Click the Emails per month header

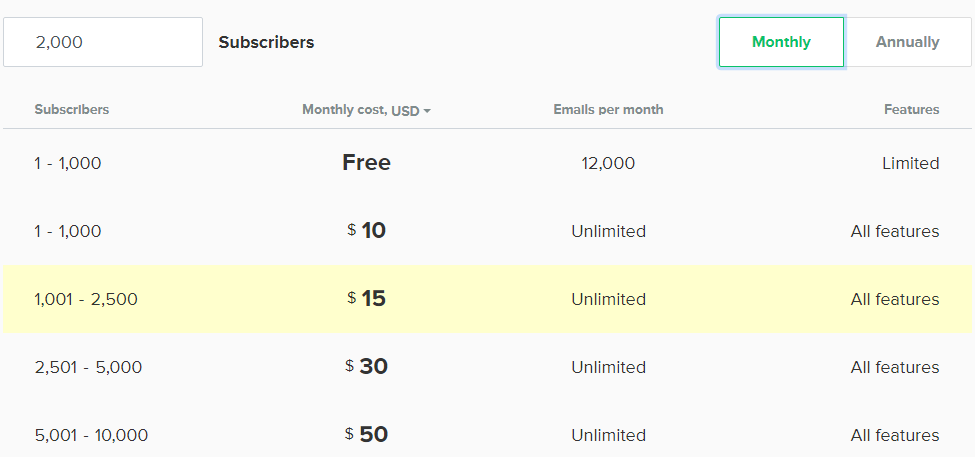pos(608,110)
